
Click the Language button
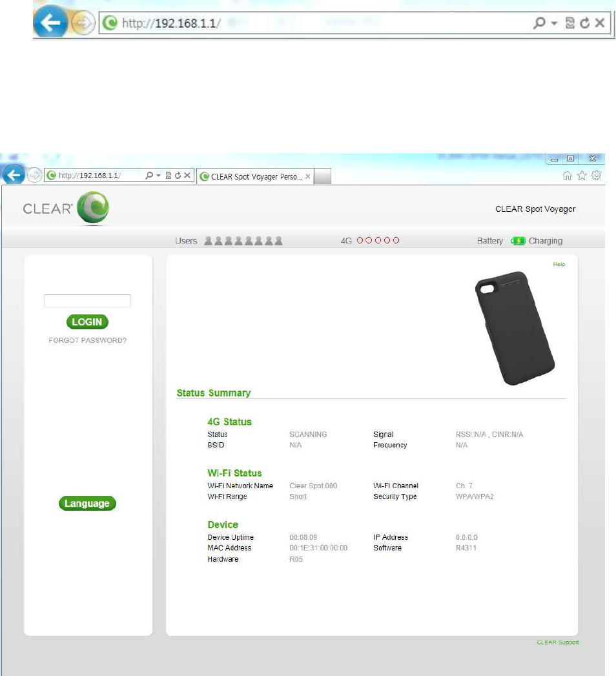tap(88, 503)
